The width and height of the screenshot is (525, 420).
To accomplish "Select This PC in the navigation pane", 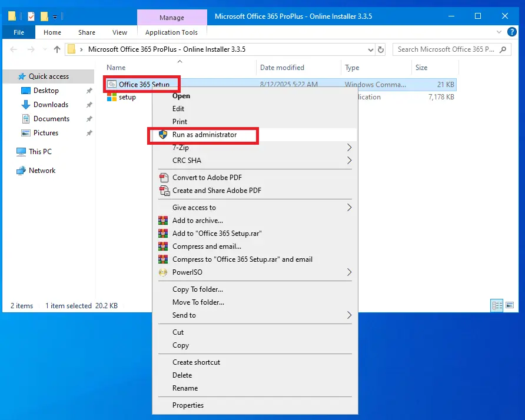I will [x=40, y=152].
